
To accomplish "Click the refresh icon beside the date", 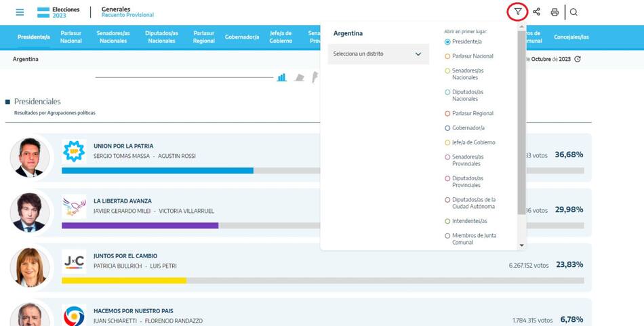I will coord(578,59).
